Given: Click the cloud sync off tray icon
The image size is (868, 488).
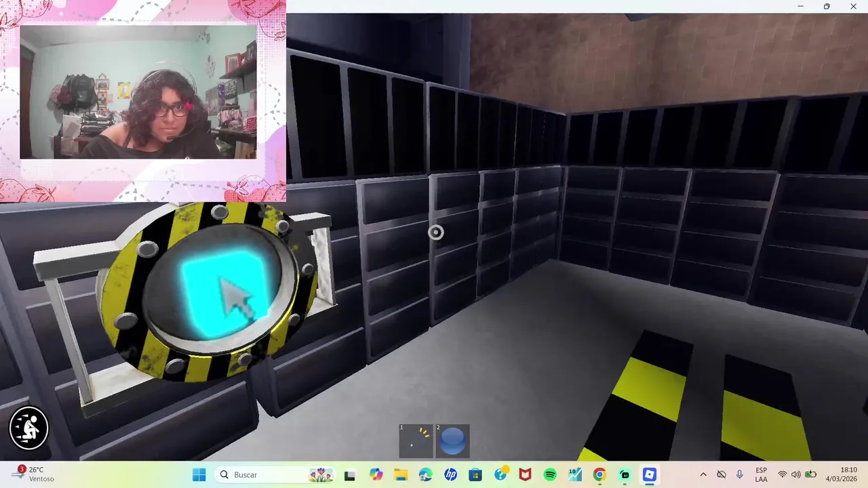Looking at the screenshot, I should click(x=722, y=474).
